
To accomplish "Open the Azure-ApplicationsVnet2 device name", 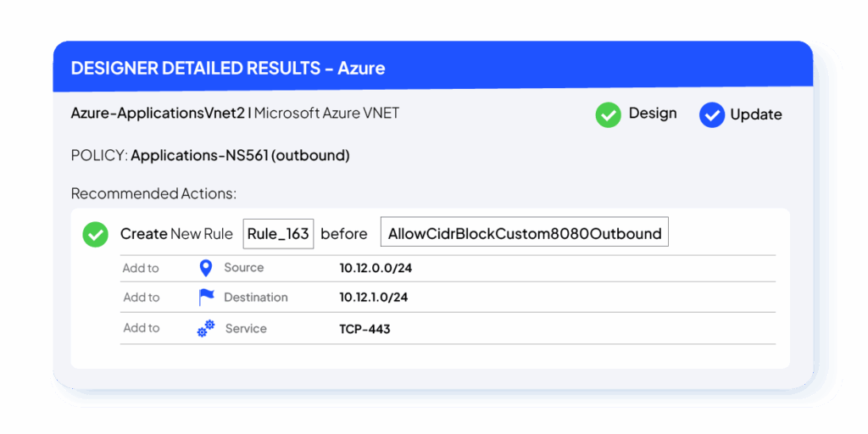I will coord(158,113).
